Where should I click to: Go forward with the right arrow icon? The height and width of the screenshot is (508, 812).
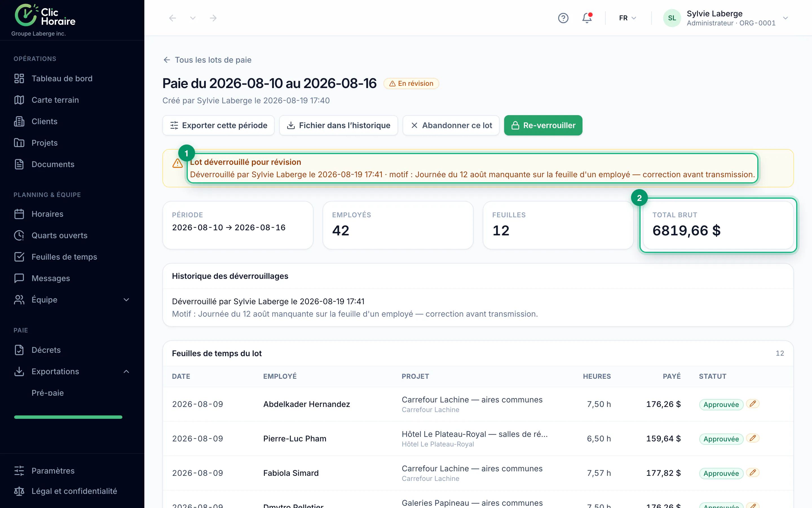(213, 18)
